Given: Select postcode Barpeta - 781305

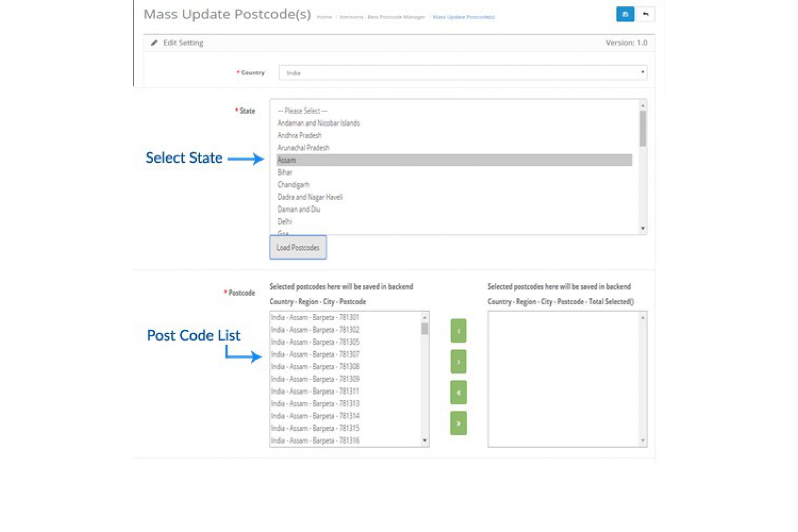Looking at the screenshot, I should click(x=346, y=342).
